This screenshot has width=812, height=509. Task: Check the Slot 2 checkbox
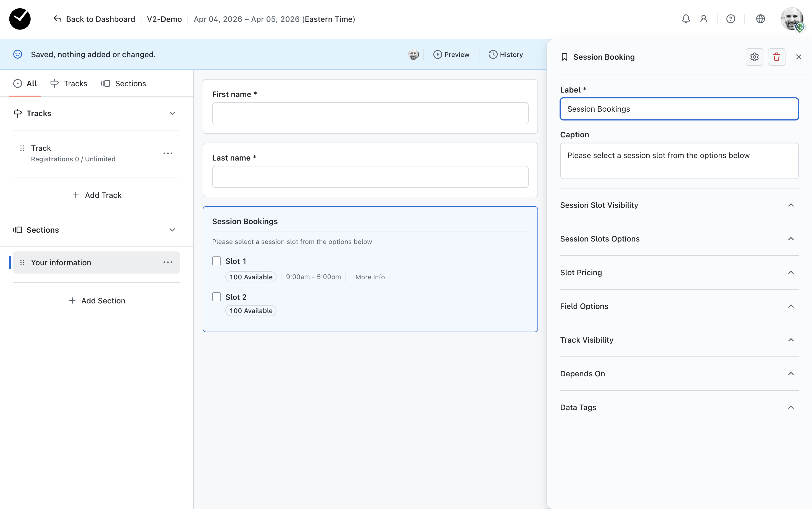click(x=216, y=297)
